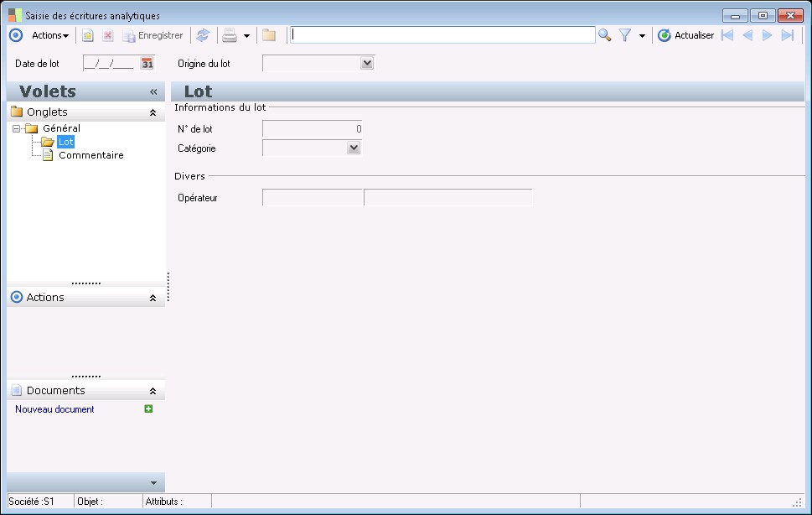Click the folder icon in toolbar
Viewport: 812px width, 515px height.
269,35
